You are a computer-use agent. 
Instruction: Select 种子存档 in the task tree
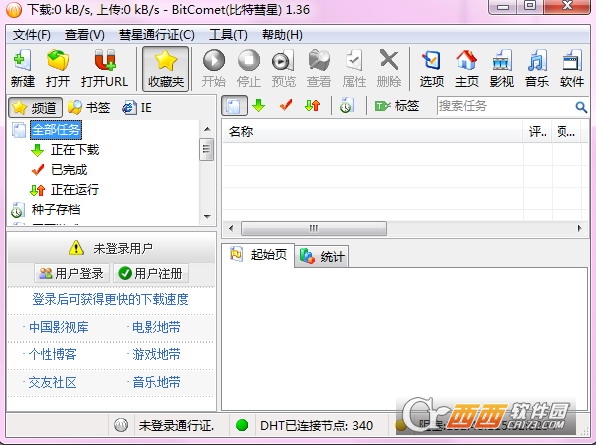tap(56, 209)
